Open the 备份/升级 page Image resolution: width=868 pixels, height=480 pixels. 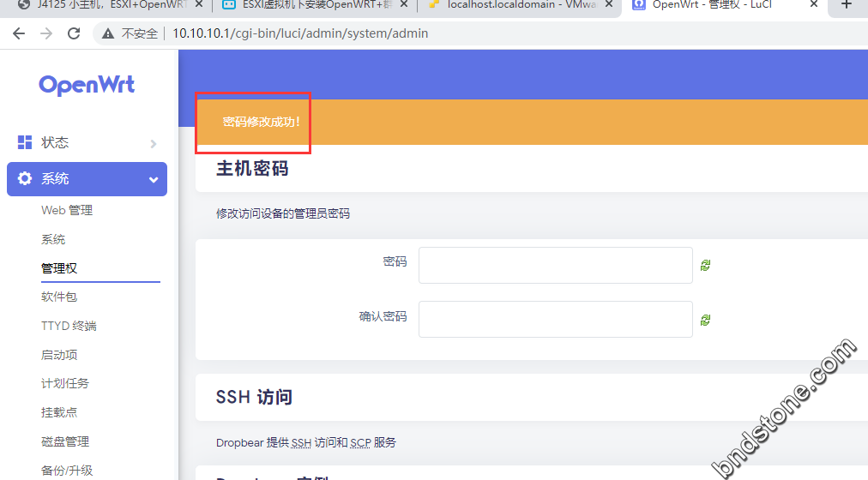[x=67, y=470]
